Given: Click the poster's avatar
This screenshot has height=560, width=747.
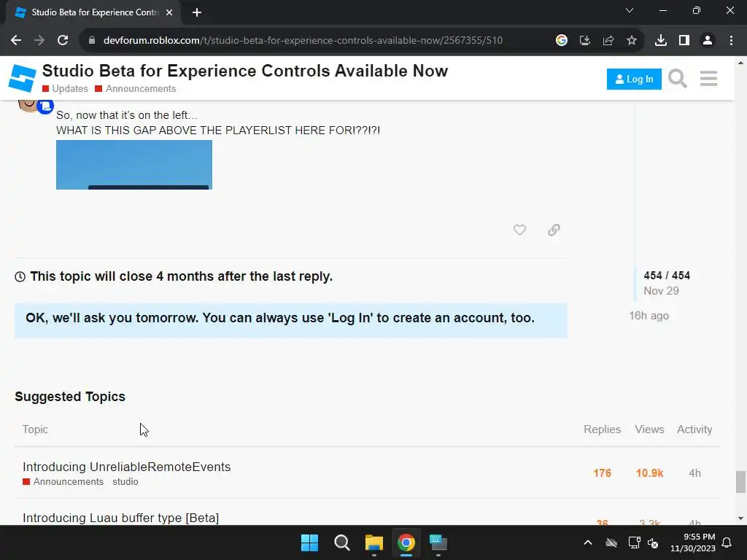Looking at the screenshot, I should point(29,104).
